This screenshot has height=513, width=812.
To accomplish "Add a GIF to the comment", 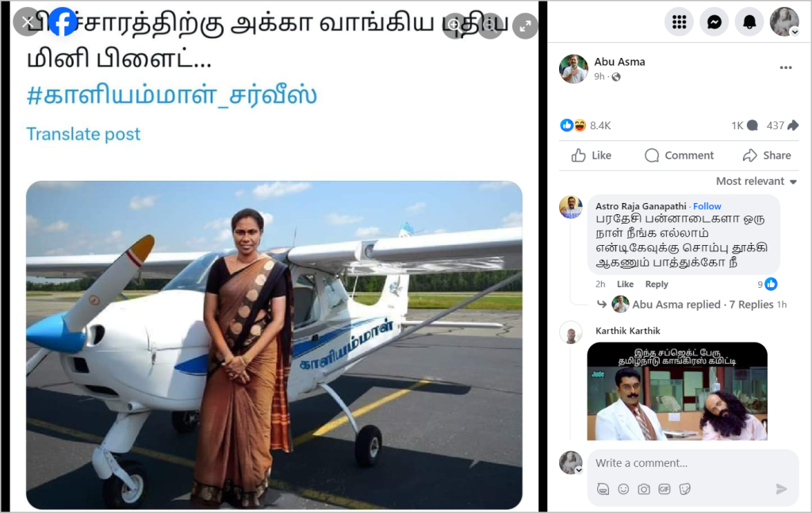I will (665, 489).
